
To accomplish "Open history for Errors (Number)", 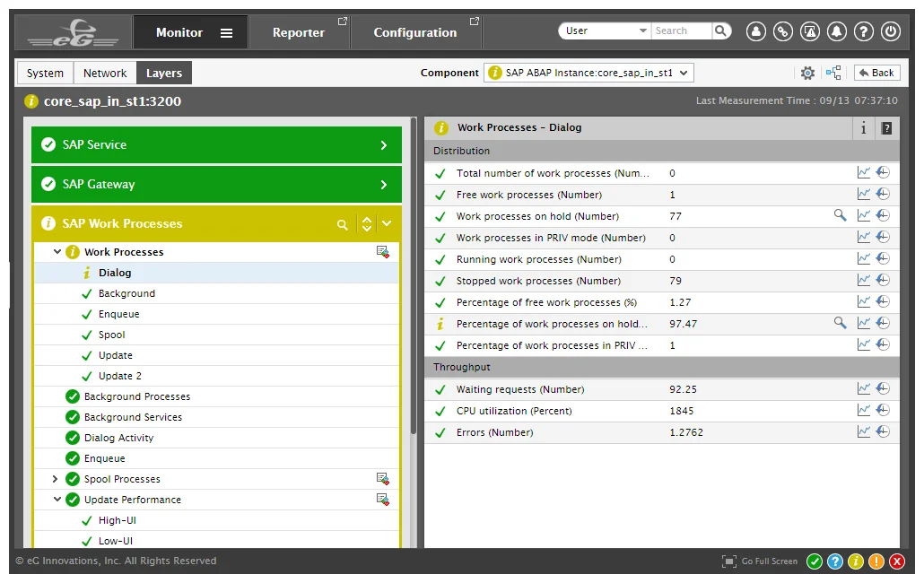I will point(883,431).
